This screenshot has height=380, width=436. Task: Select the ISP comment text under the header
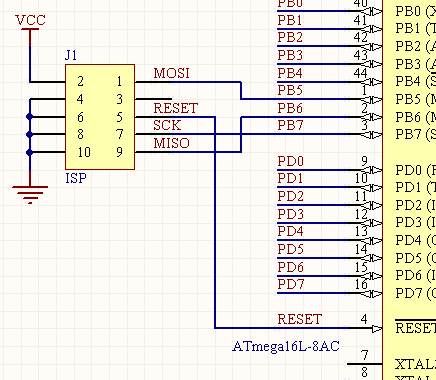point(76,179)
